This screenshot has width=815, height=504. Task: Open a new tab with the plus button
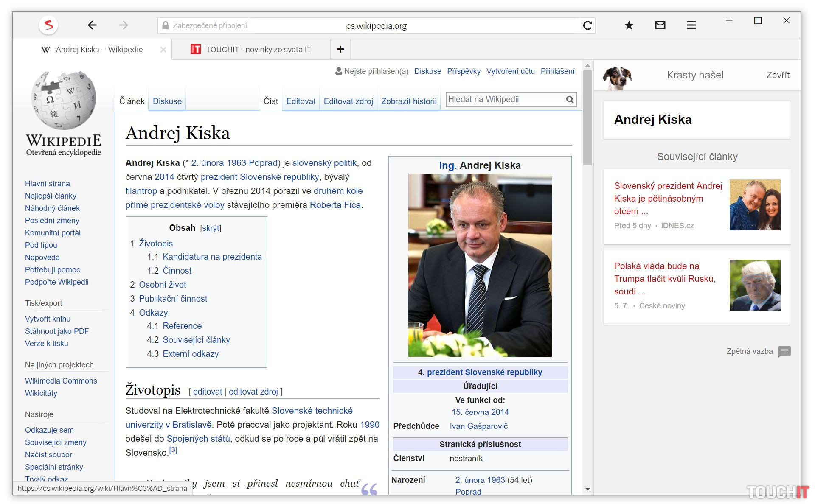[340, 49]
